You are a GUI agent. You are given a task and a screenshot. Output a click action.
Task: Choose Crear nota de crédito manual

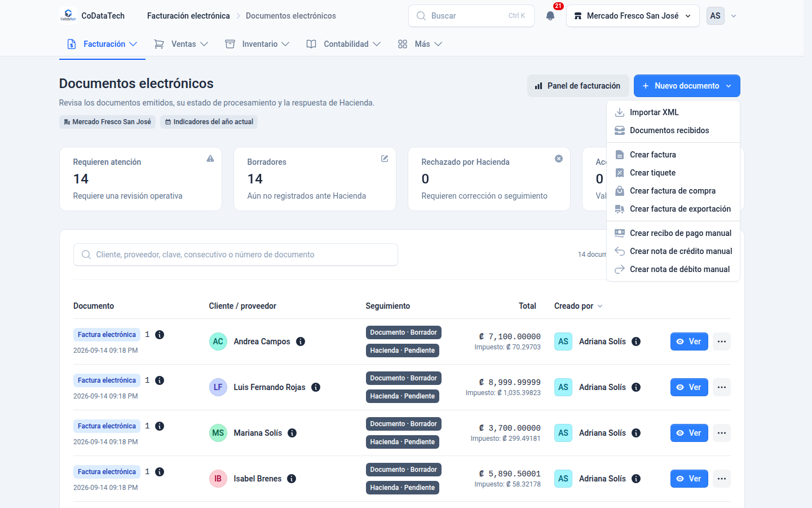pyautogui.click(x=673, y=251)
